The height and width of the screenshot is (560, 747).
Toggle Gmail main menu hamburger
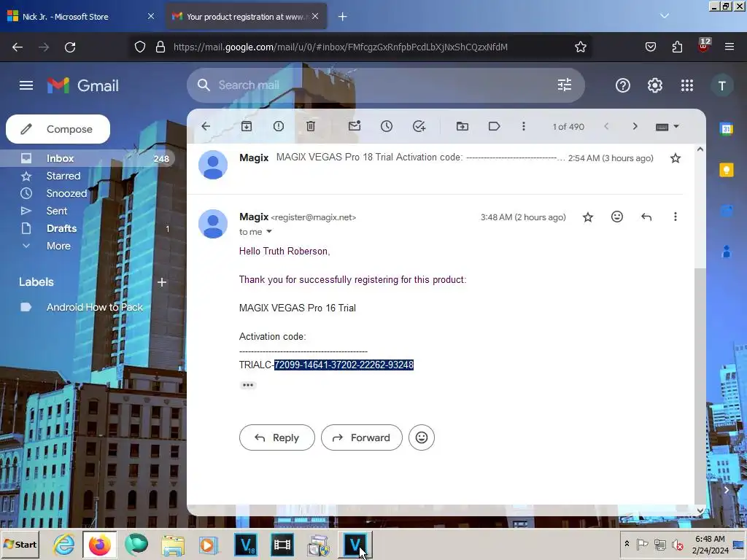tap(26, 85)
